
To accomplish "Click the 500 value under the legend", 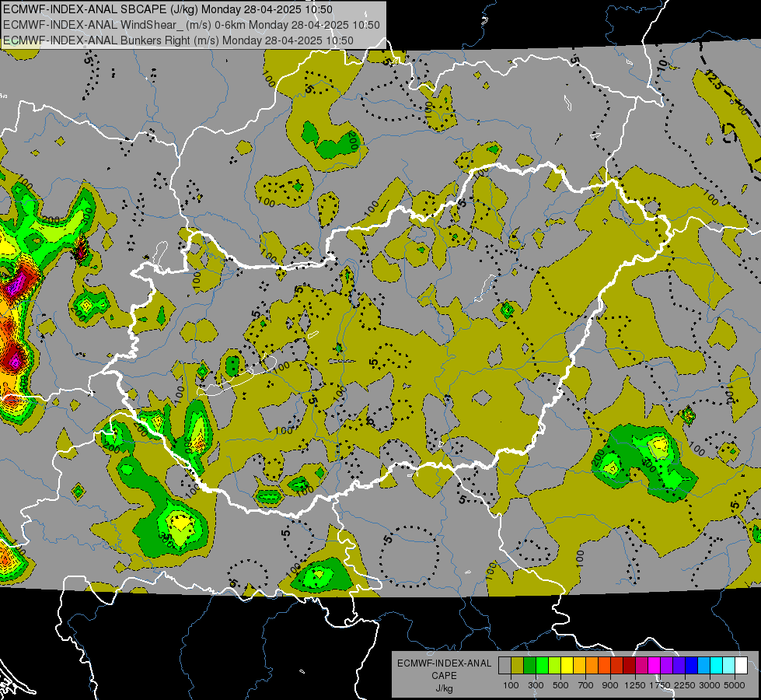I will [x=560, y=685].
